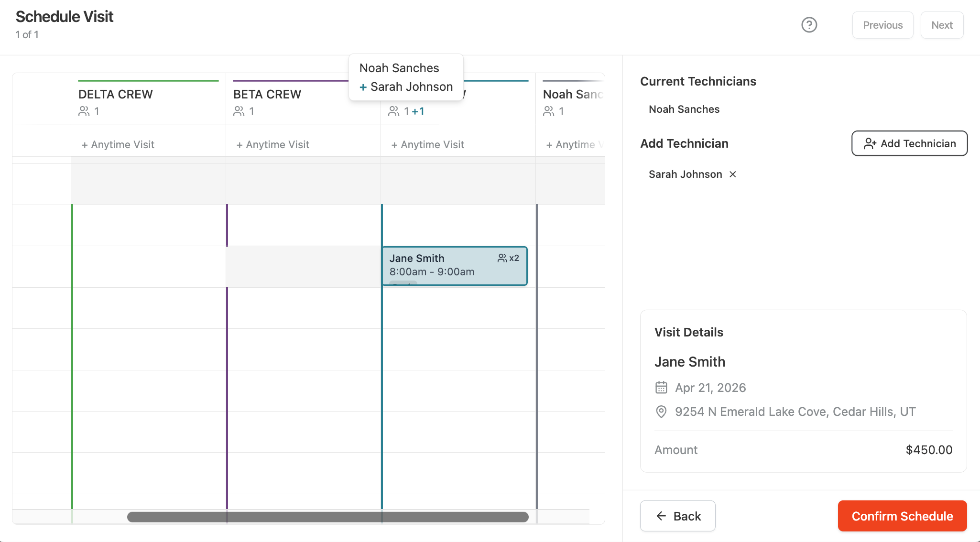Viewport: 980px width, 542px height.
Task: Select the DELTA CREW column header
Action: 148,98
